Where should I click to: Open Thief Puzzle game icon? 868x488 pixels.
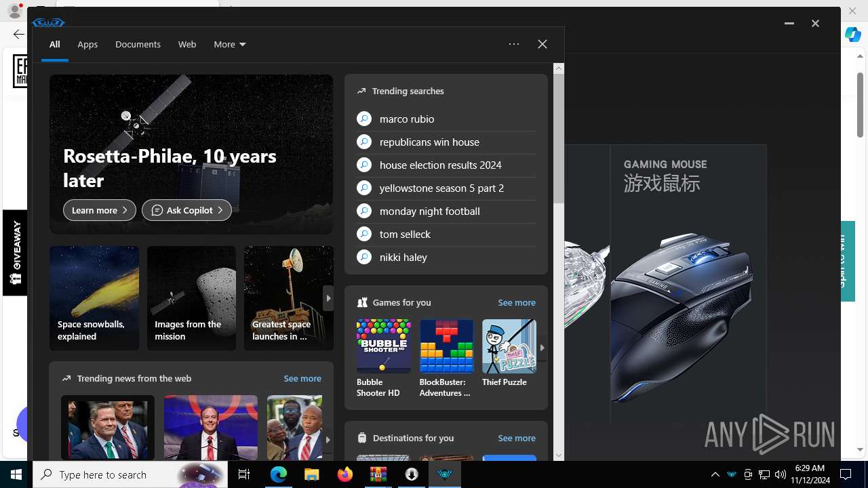point(509,346)
